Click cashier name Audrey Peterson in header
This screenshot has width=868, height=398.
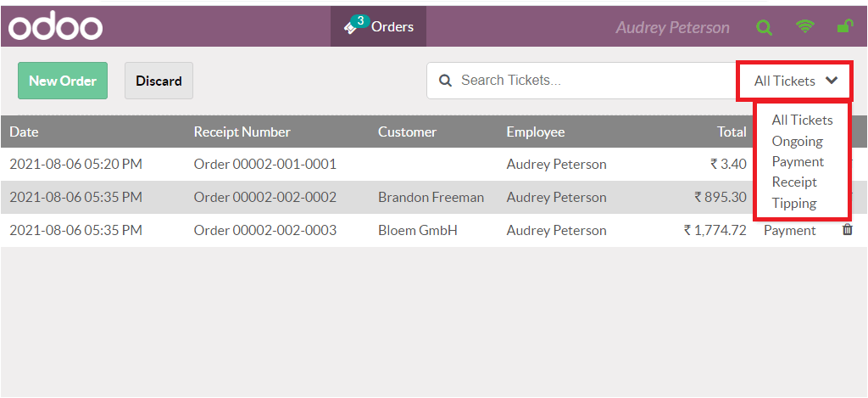(x=672, y=28)
